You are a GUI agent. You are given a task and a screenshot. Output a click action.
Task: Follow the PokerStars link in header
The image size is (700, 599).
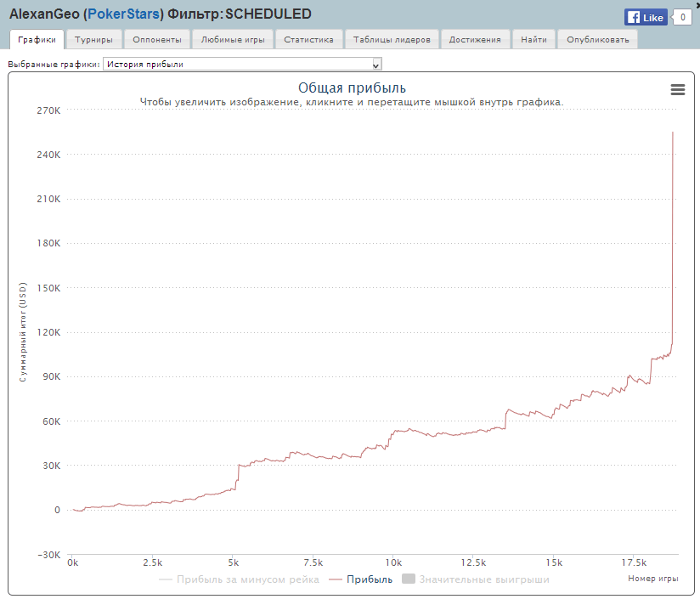tap(126, 14)
